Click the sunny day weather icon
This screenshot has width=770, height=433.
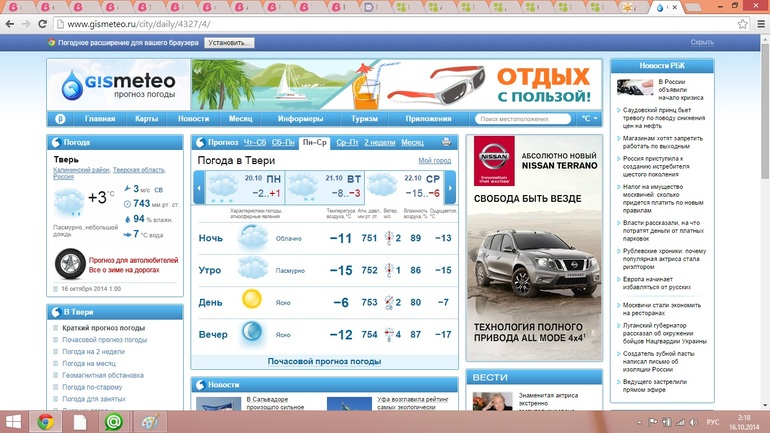pos(252,299)
